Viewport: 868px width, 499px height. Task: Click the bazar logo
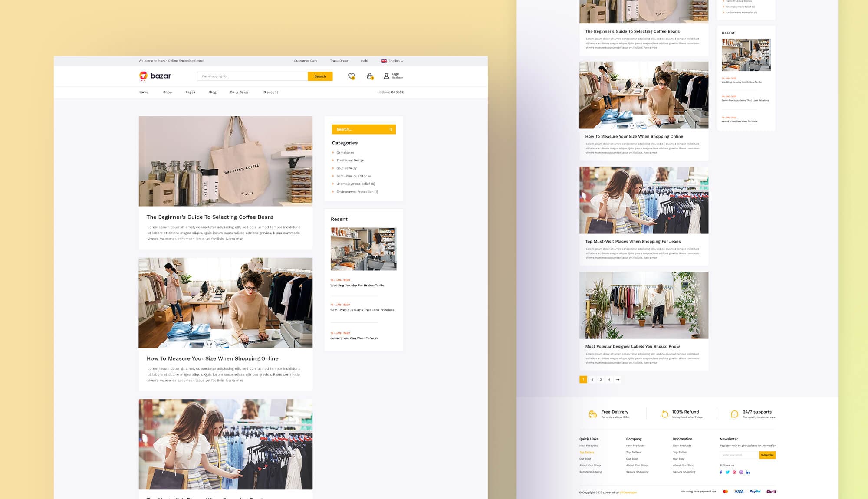155,76
